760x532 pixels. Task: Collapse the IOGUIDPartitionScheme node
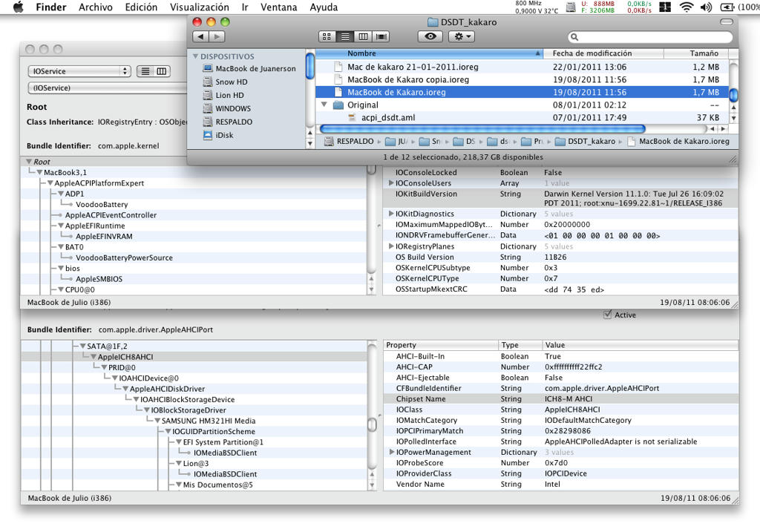pos(168,431)
